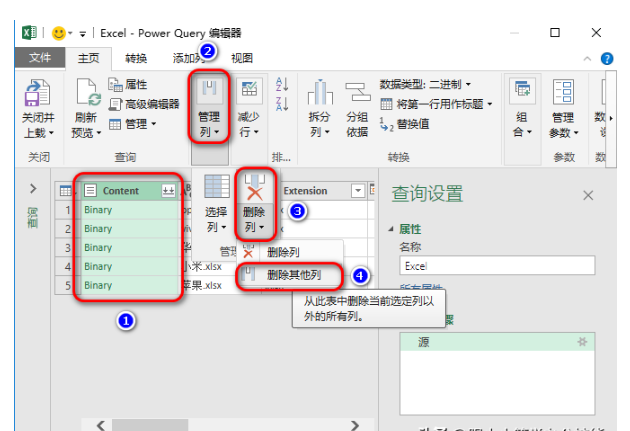
Task: Click 关闭并上载 save icon
Action: (38, 93)
